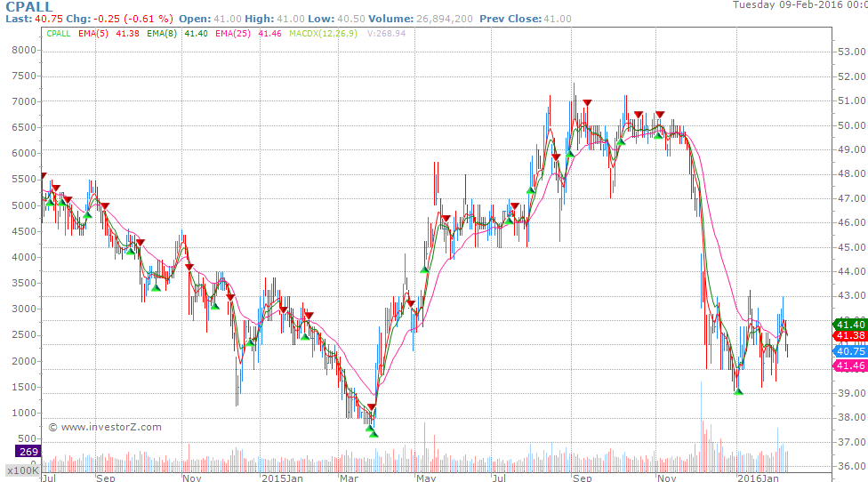This screenshot has width=868, height=482.
Task: Click the 5500 label on the volume axis
Action: (x=24, y=180)
